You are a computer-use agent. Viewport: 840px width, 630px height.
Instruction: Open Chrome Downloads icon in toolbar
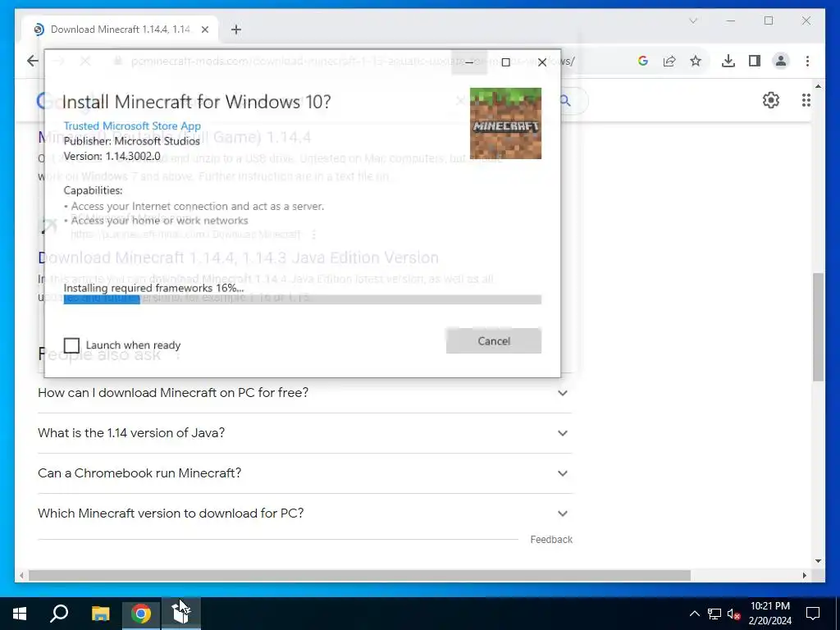coord(728,61)
